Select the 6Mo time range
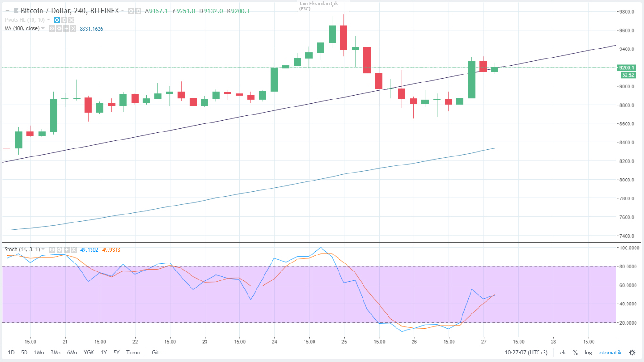The height and width of the screenshot is (362, 644). pyautogui.click(x=72, y=353)
